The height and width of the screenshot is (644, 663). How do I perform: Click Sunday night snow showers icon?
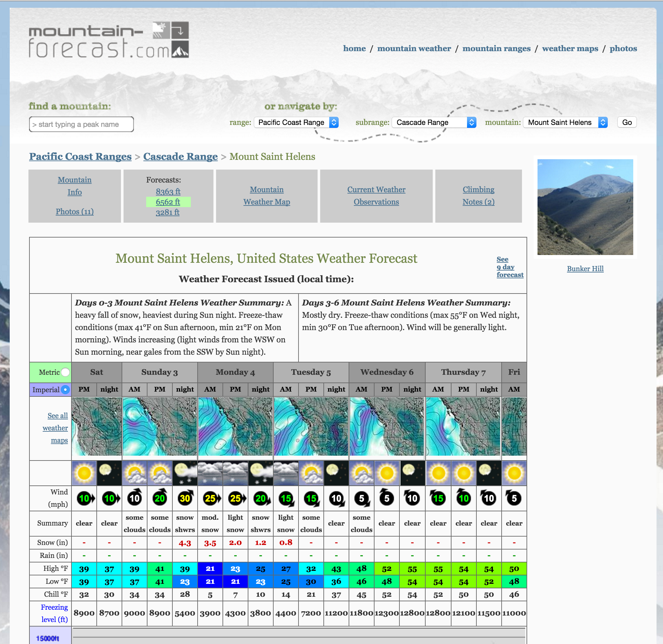point(185,473)
